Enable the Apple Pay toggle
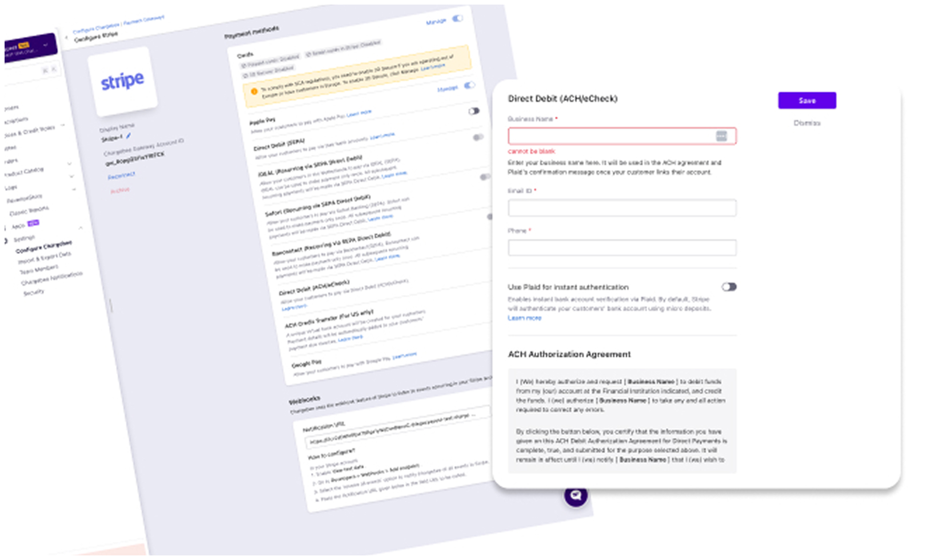The width and height of the screenshot is (926, 560). point(474,111)
